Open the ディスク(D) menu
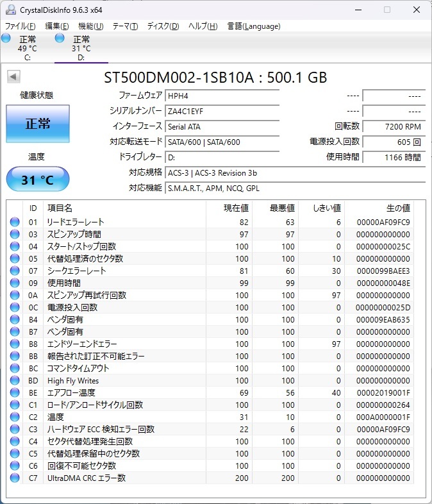This screenshot has width=432, height=504. coord(163,26)
